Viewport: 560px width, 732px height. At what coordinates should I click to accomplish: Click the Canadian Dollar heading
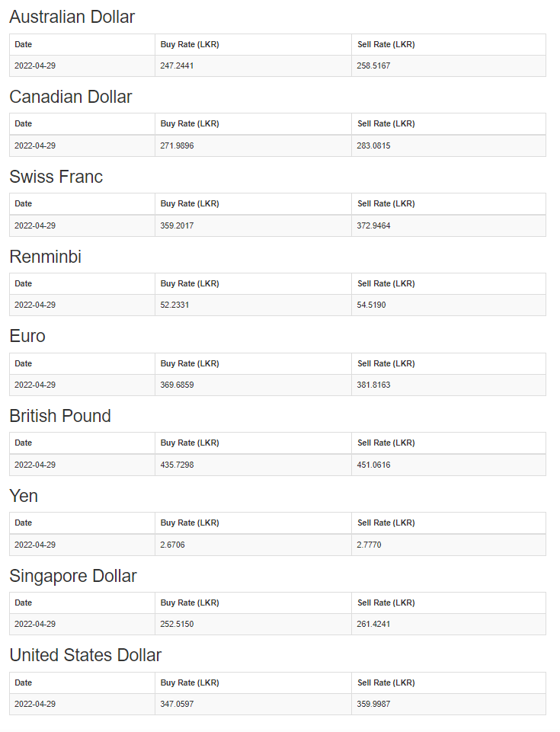(71, 97)
